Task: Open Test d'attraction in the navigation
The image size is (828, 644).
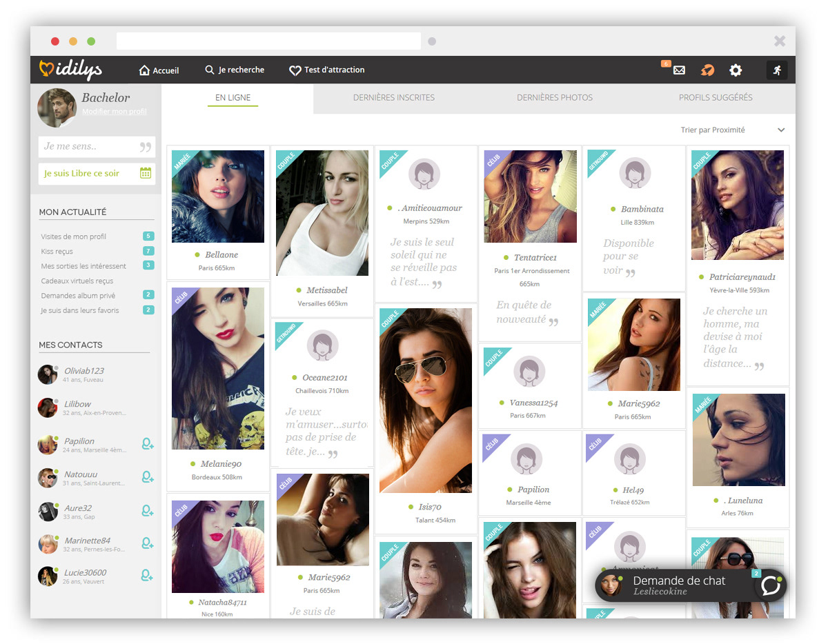Action: click(x=327, y=70)
